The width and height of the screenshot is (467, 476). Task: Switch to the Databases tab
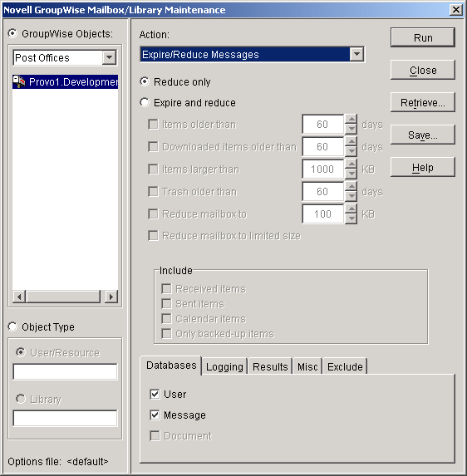[171, 366]
